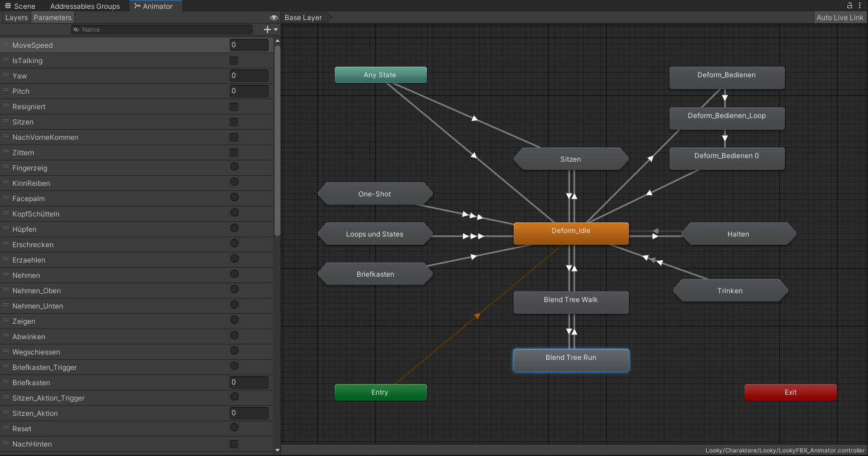Switch to the Scene tab

click(20, 6)
